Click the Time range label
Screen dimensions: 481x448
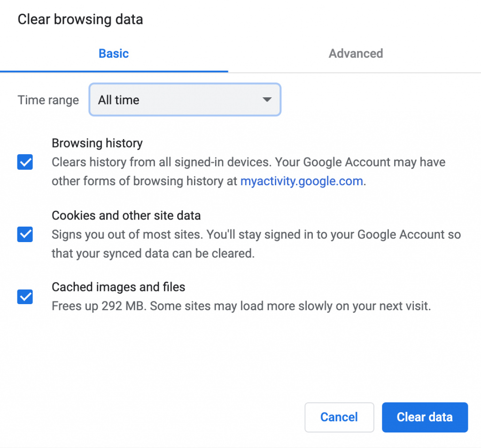(47, 100)
